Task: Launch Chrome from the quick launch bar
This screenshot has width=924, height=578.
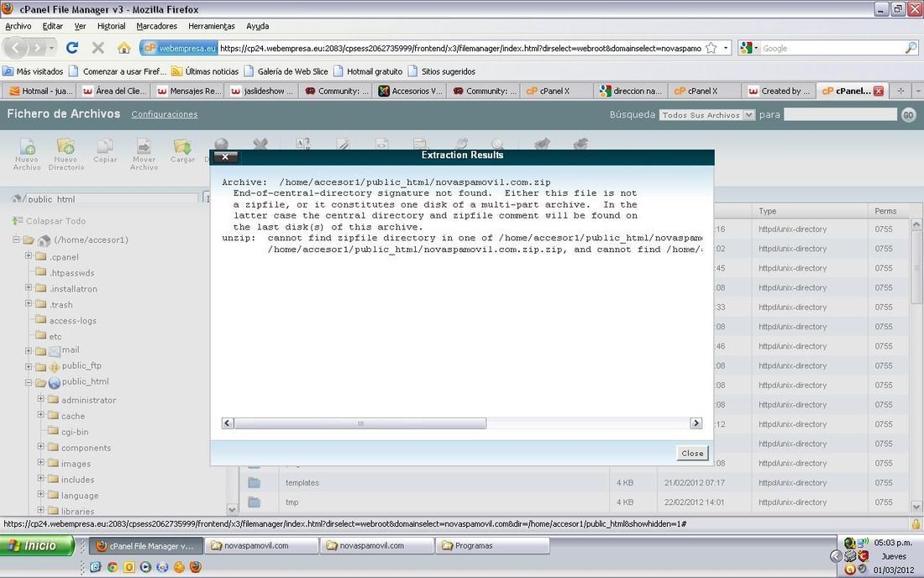Action: 112,567
